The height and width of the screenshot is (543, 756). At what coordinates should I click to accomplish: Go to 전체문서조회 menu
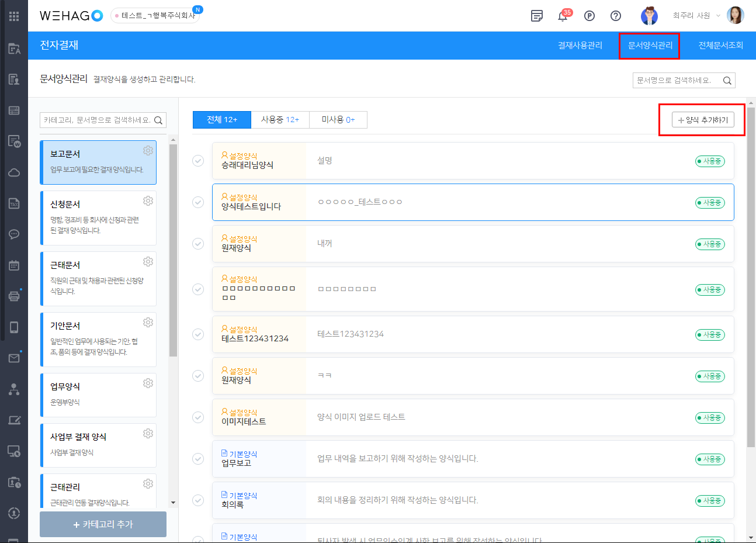720,46
